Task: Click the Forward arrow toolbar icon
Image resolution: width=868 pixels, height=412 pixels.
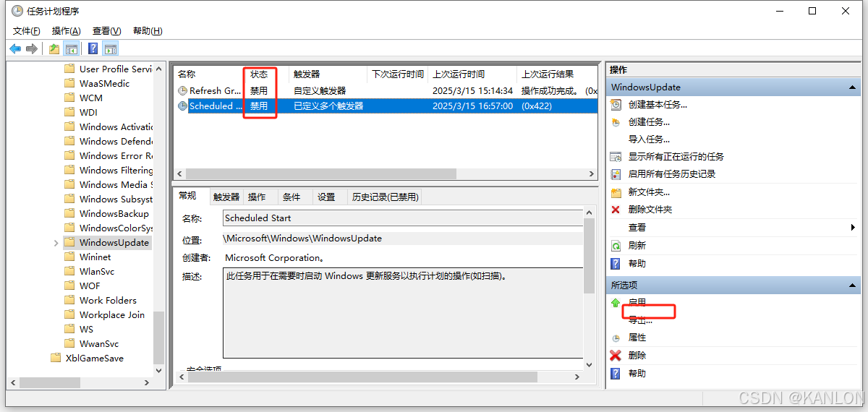Action: click(x=32, y=48)
